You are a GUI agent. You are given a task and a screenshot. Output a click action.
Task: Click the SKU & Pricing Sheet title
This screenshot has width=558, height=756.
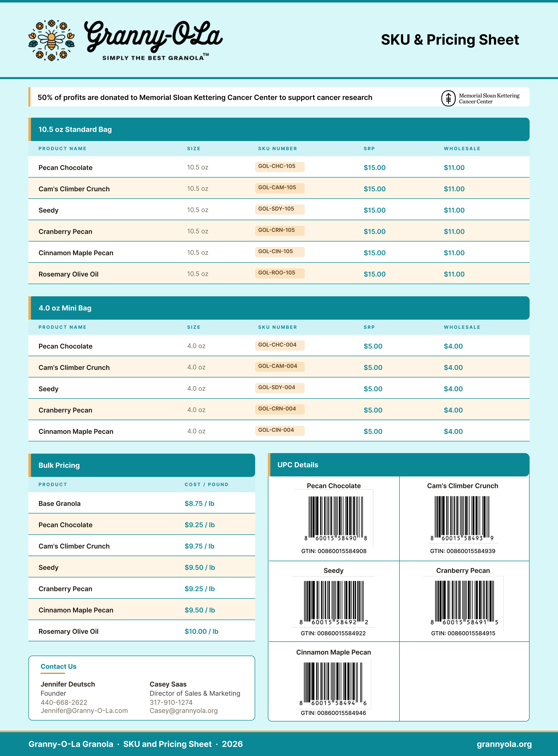(x=450, y=40)
